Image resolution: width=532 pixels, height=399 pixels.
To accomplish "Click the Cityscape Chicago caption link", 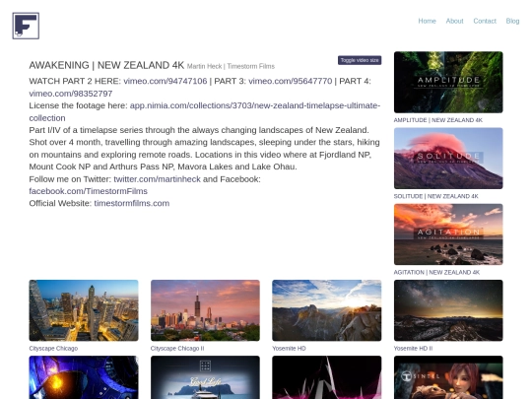I will [x=53, y=349].
